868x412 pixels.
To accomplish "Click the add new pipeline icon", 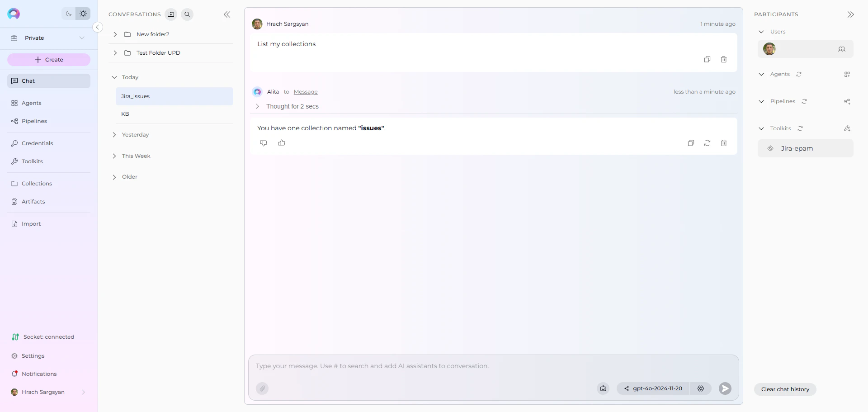I will (847, 101).
